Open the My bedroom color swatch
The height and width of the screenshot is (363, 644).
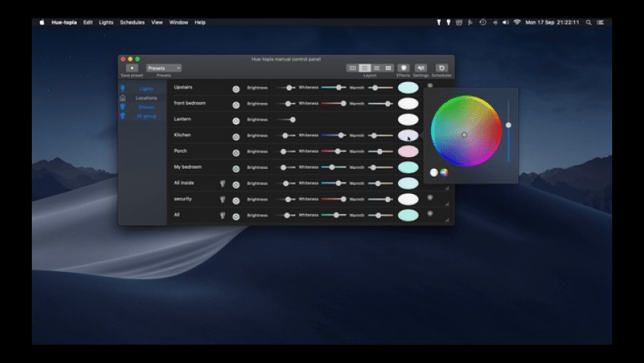click(x=409, y=167)
